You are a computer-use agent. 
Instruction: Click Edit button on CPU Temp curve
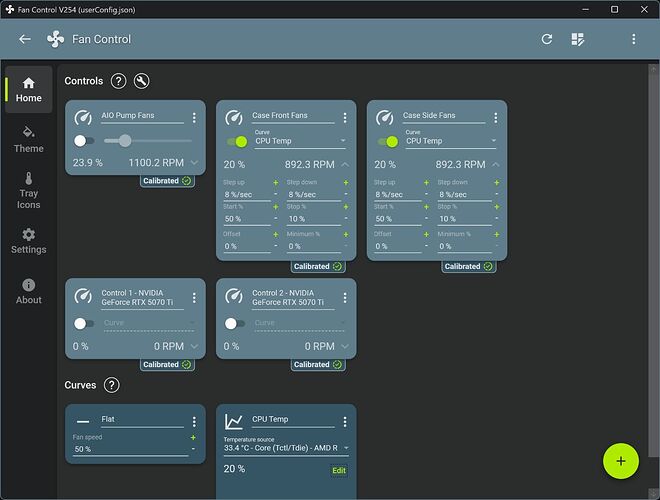point(339,470)
